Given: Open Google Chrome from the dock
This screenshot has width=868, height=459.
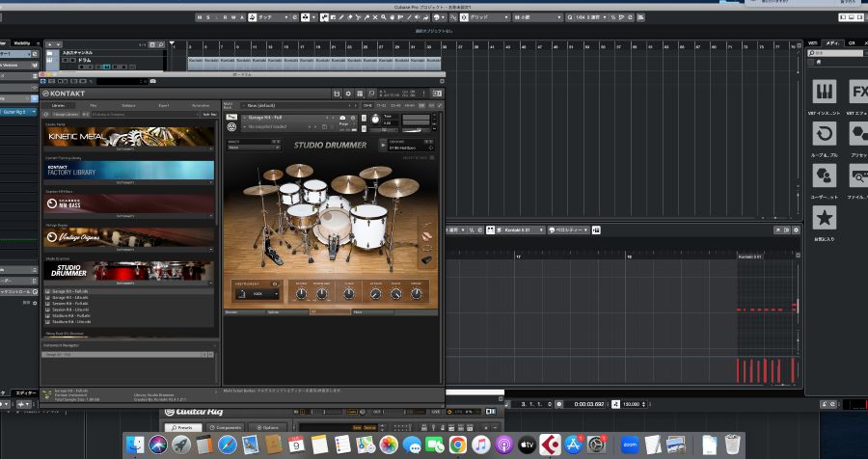Looking at the screenshot, I should tap(457, 444).
